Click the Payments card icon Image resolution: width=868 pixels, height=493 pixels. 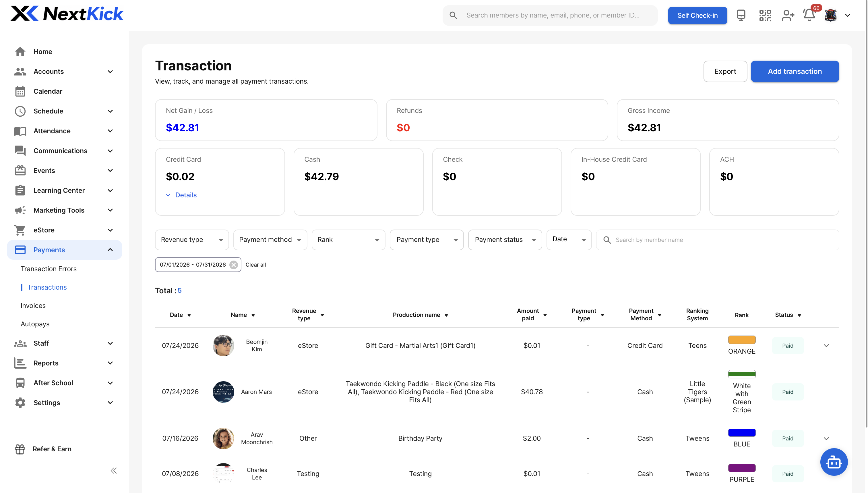click(20, 250)
